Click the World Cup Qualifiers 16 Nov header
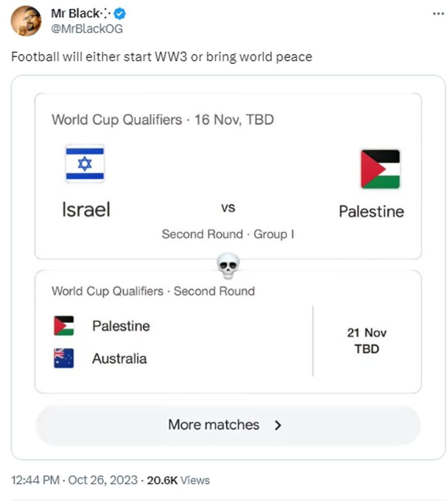 pos(163,120)
